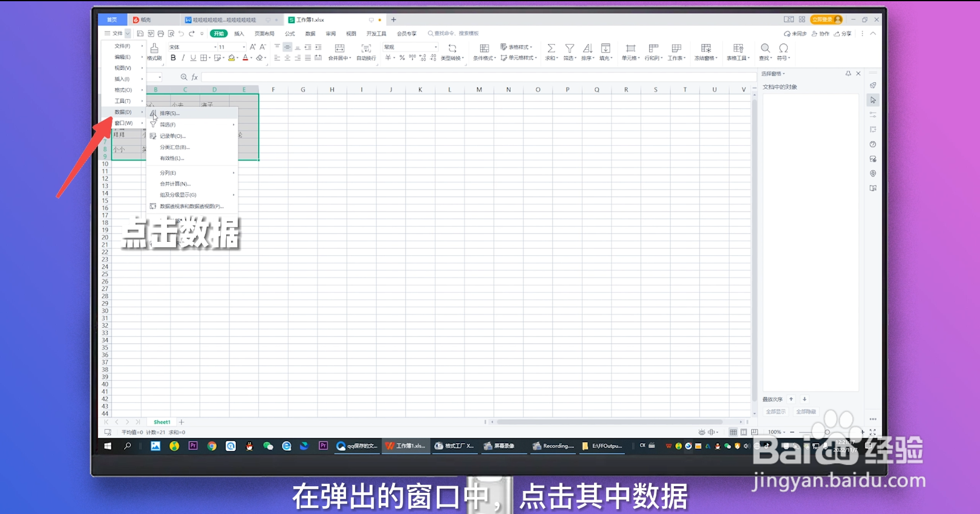Increase font size with A+ icon
Viewport: 980px width, 514px height.
click(253, 47)
